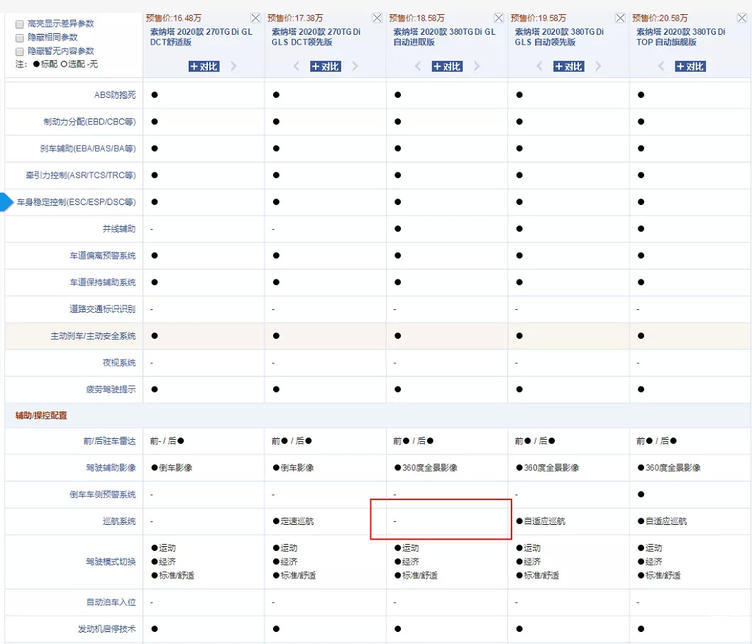752x644 pixels.
Task: Open 索纳塔 2020款 270TGDi GL DCT舒适版 link
Action: click(201, 37)
